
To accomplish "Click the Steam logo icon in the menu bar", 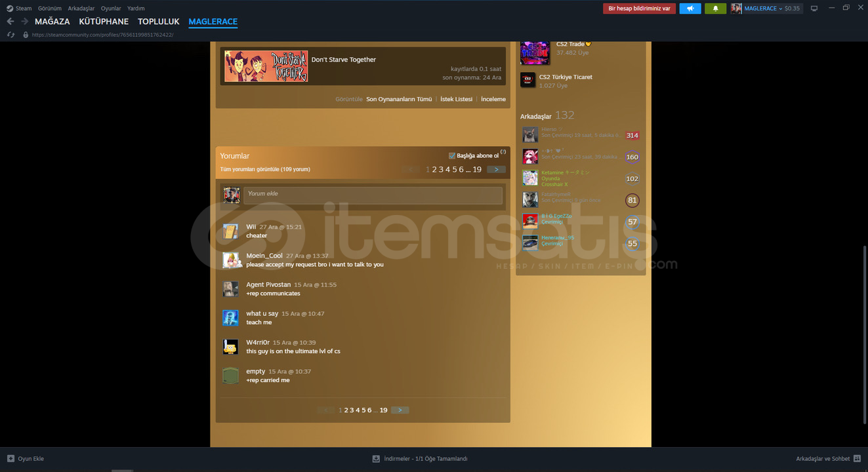I will [x=9, y=9].
